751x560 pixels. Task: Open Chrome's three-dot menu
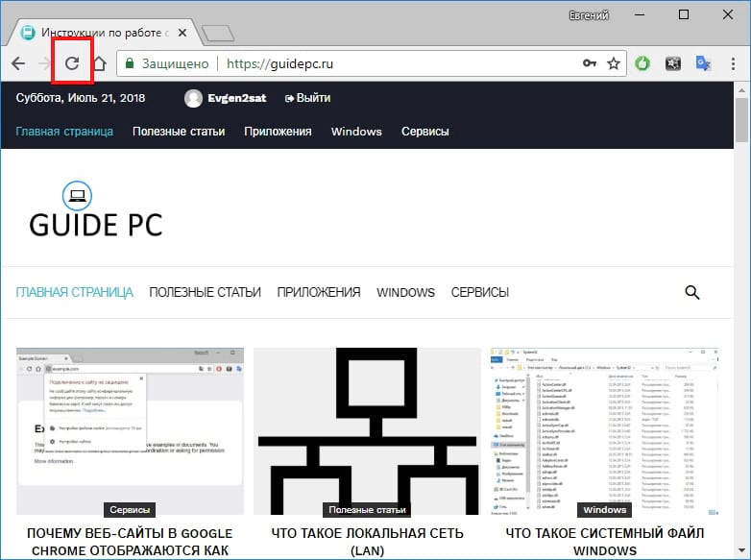[733, 63]
